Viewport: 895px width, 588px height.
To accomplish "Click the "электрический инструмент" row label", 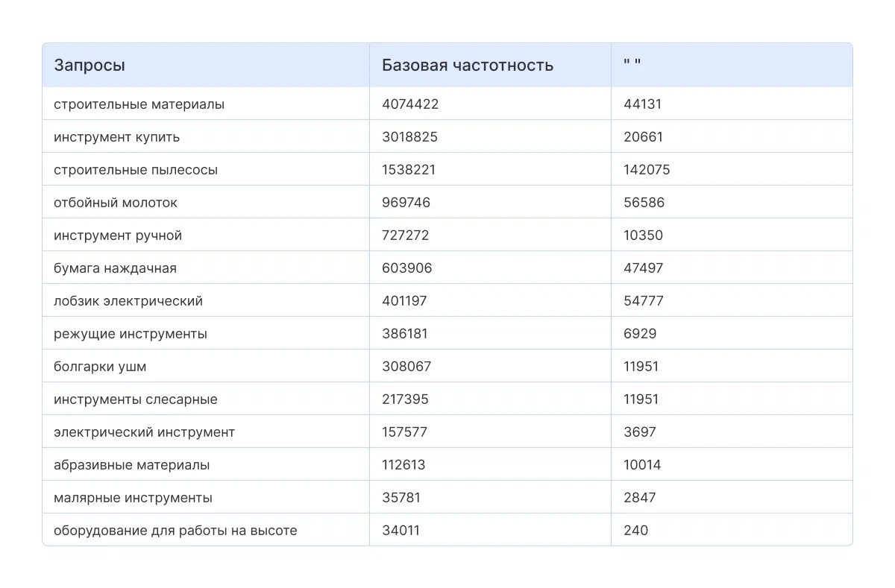I will click(144, 432).
